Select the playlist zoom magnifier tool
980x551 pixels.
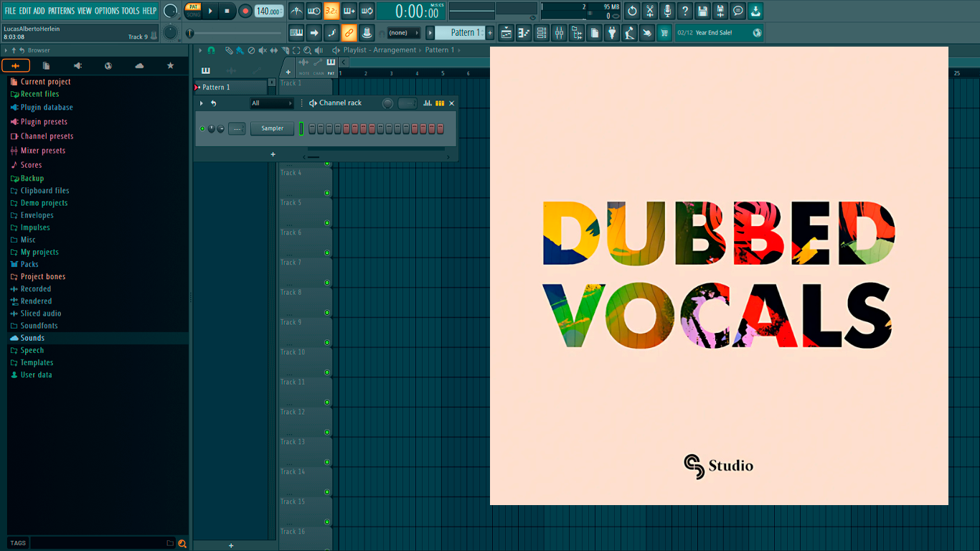coord(307,50)
